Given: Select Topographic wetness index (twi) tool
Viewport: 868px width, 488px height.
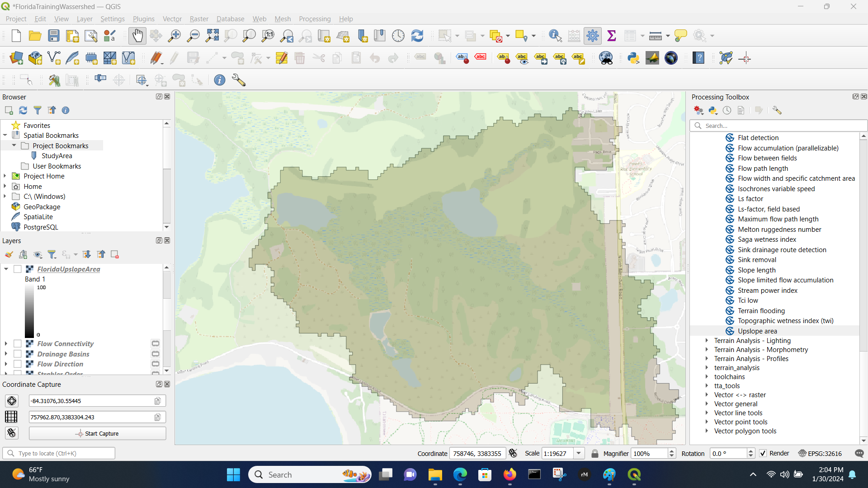Looking at the screenshot, I should tap(786, 321).
